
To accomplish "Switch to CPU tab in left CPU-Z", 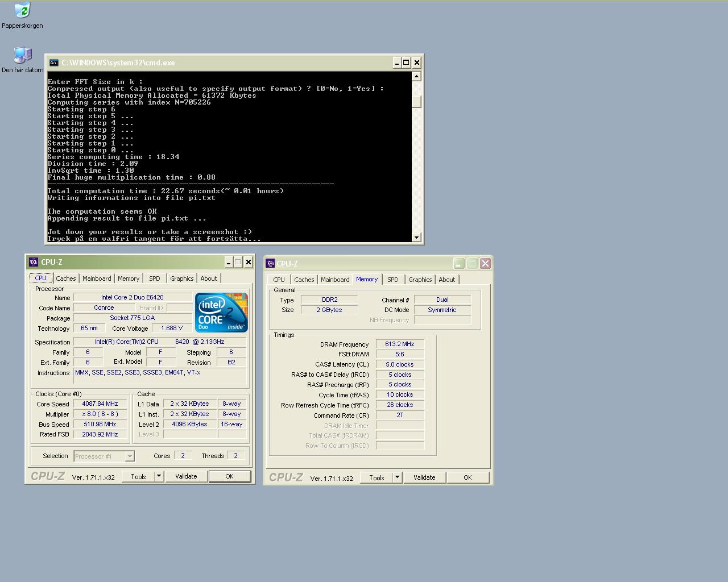I will (x=41, y=278).
